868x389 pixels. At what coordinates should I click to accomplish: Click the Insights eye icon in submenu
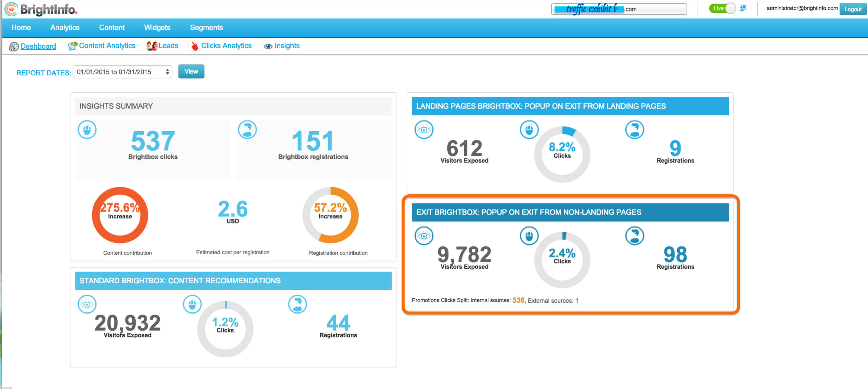point(268,46)
